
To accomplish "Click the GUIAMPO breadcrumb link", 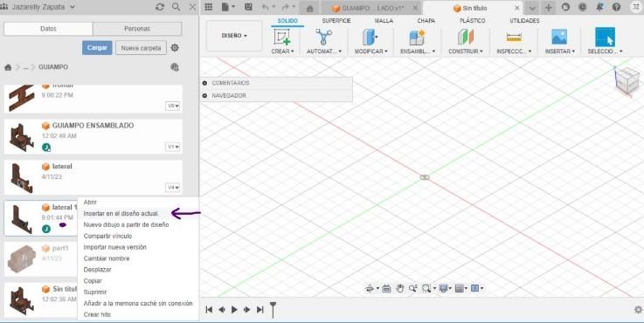I will pos(53,67).
